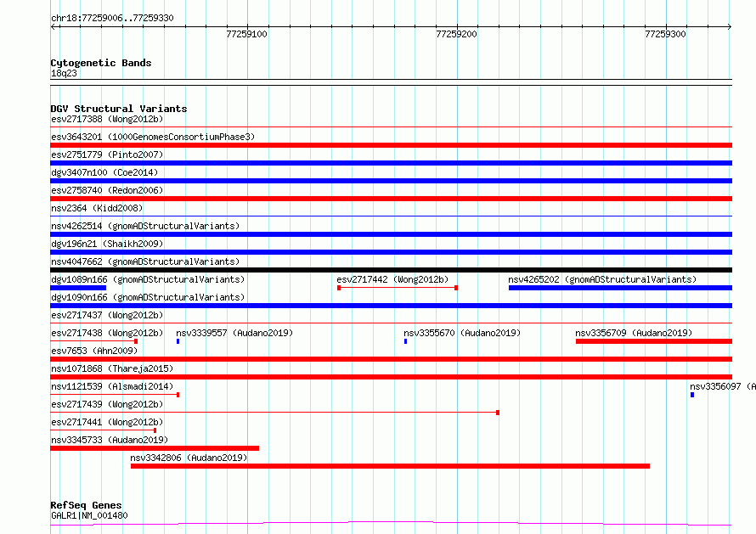Screen dimensions: 756x534
Task: Select dgv196n21 (Shaikh2009) label
Action: tap(107, 244)
